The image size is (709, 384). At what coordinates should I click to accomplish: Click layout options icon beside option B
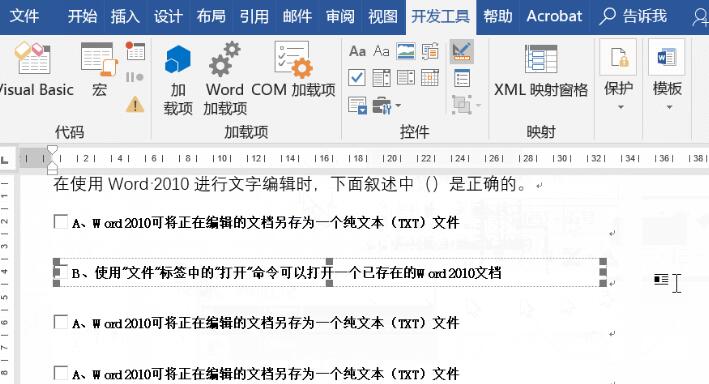[661, 280]
